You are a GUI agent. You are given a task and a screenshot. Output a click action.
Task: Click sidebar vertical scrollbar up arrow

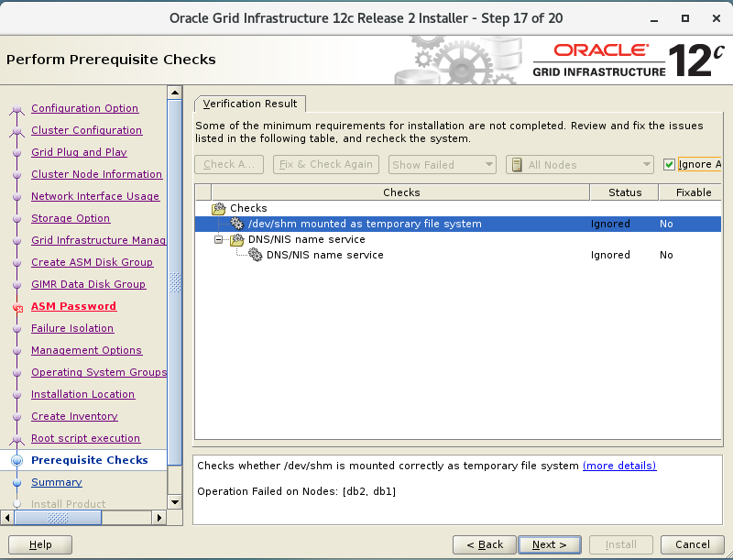175,93
